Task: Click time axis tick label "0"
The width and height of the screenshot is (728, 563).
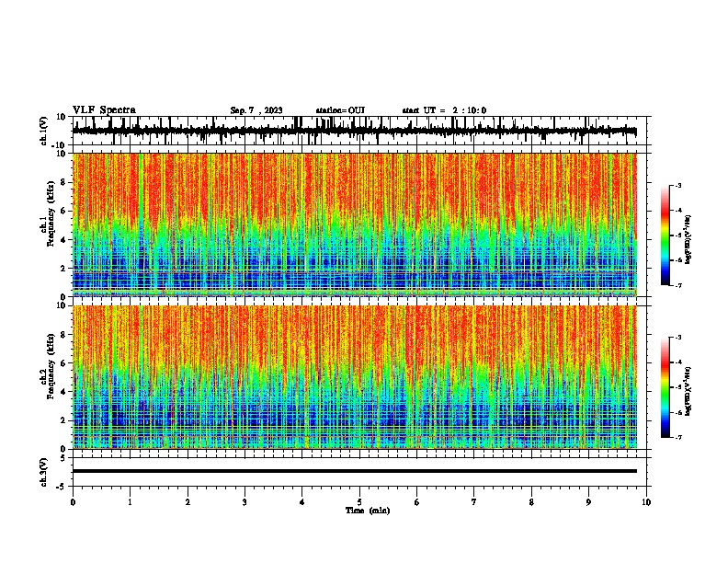Action: coord(73,502)
